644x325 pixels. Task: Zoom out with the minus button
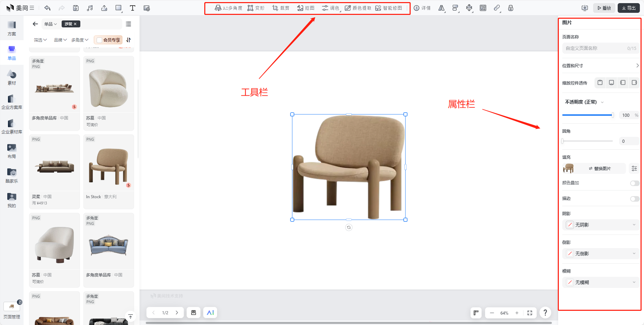[492, 313]
